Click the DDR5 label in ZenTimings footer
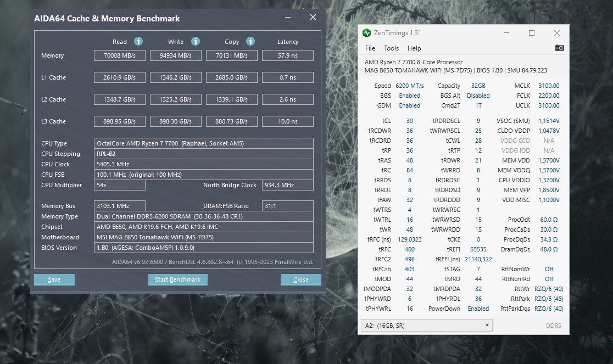This screenshot has height=364, width=613. click(x=553, y=326)
